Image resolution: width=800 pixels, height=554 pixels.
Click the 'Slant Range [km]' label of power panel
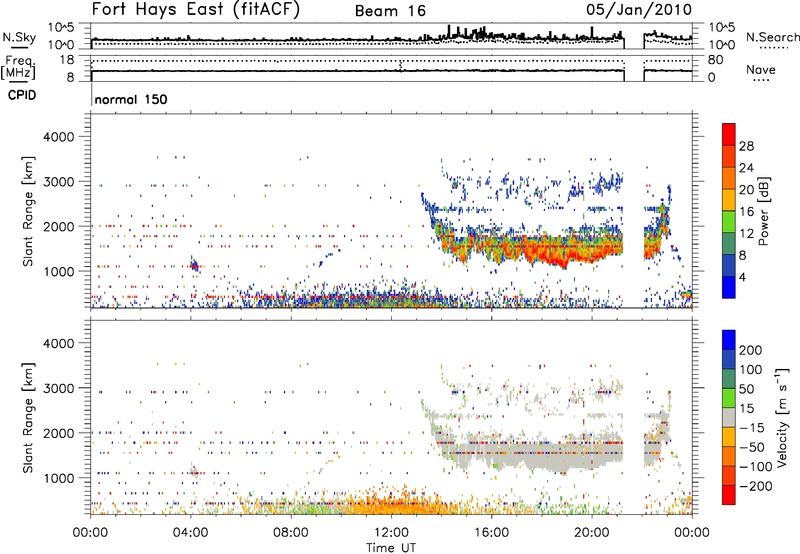point(28,211)
